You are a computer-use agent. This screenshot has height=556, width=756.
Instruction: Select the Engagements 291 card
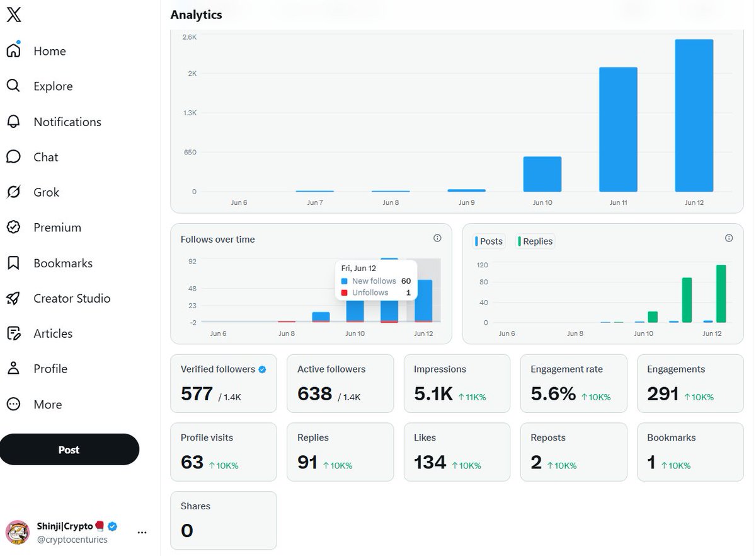tap(690, 383)
